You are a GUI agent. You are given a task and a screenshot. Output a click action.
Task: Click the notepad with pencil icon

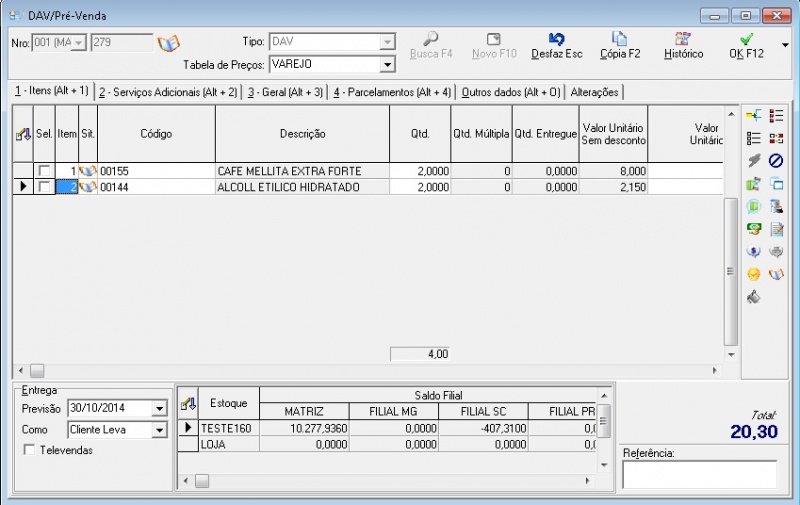[775, 228]
